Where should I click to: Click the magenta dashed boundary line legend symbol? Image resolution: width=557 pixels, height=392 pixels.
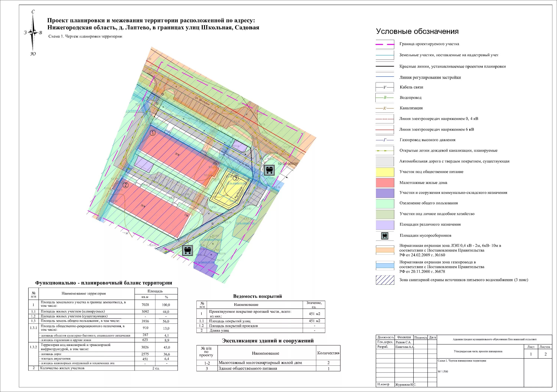[x=385, y=44]
